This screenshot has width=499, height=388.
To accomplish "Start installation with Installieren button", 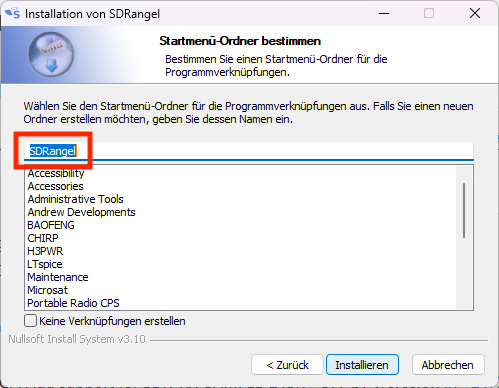I will [362, 365].
